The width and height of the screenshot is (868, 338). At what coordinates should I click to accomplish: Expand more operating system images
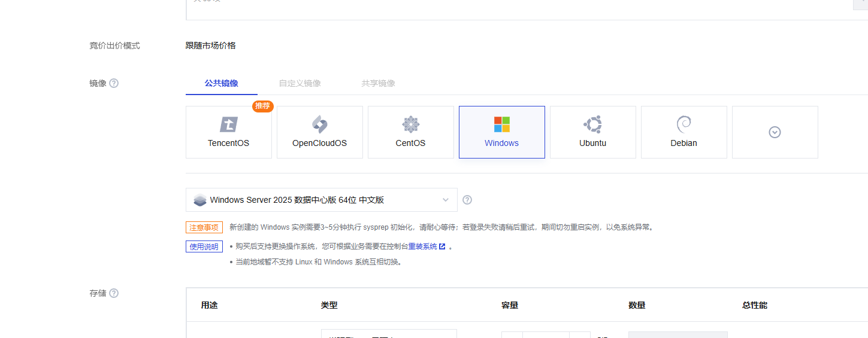coord(775,132)
